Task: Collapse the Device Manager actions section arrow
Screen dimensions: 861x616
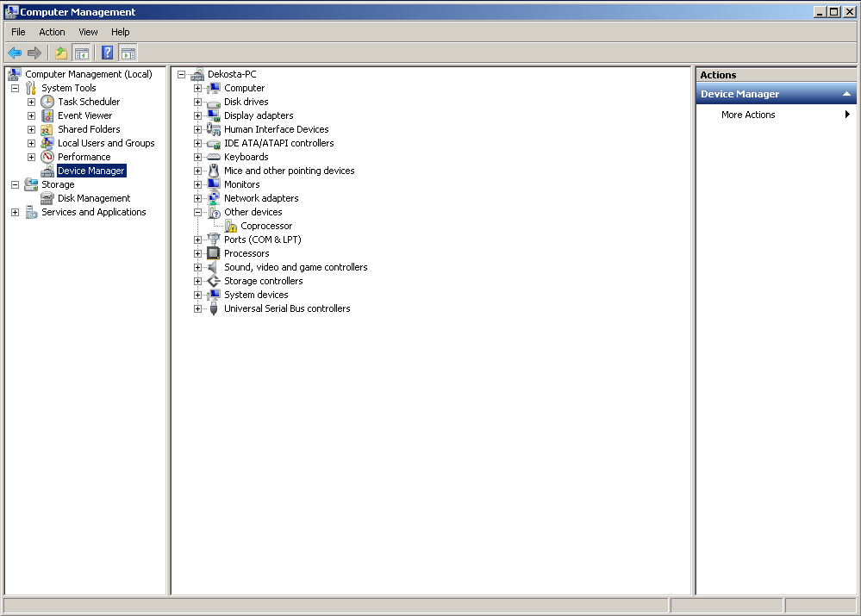Action: click(846, 94)
